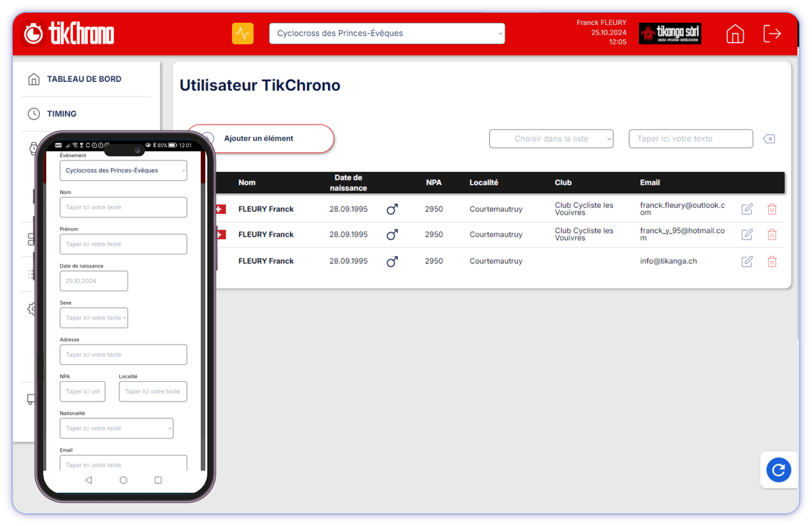Click Ajouter un élément button

[x=261, y=139]
